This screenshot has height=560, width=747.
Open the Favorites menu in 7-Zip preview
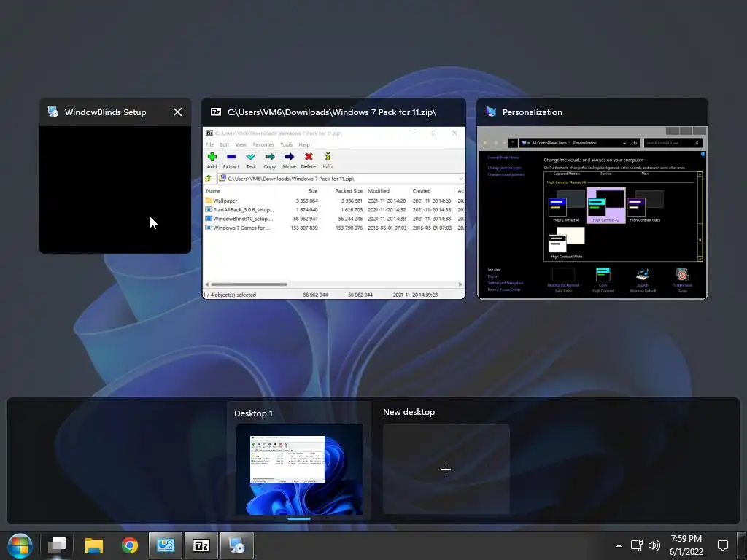[x=263, y=144]
